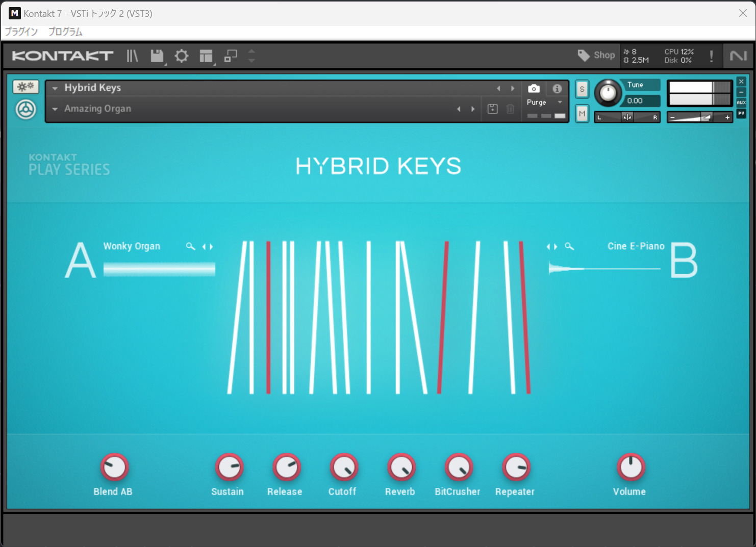Click the BitCrusher knob
This screenshot has height=547, width=756.
tap(459, 467)
